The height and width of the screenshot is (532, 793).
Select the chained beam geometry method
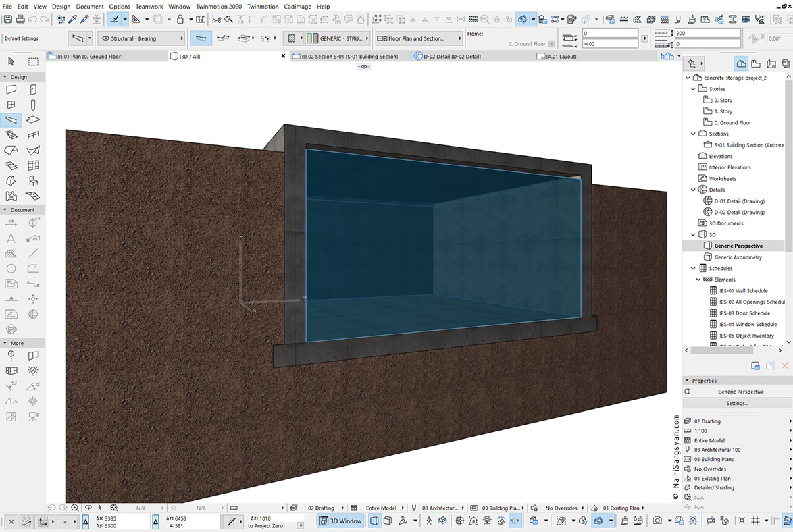point(222,38)
